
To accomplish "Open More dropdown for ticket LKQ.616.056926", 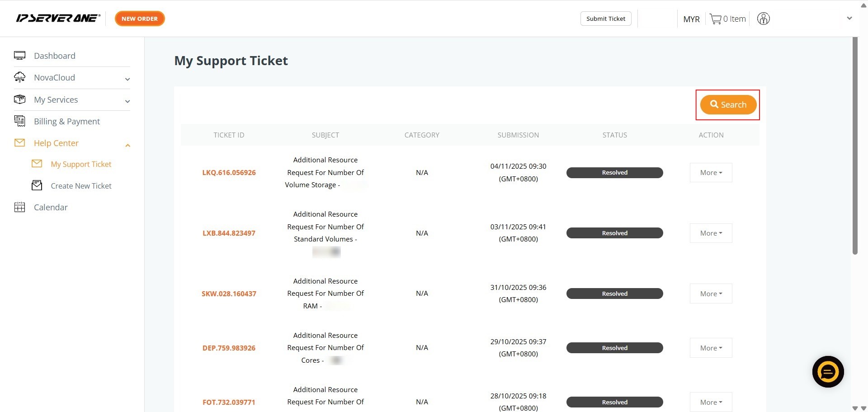I will (x=711, y=173).
